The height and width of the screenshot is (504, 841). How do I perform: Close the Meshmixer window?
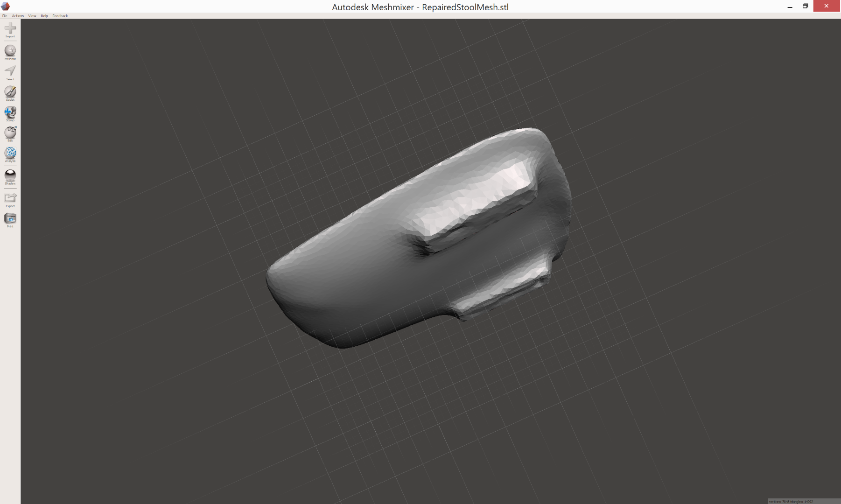click(x=827, y=6)
